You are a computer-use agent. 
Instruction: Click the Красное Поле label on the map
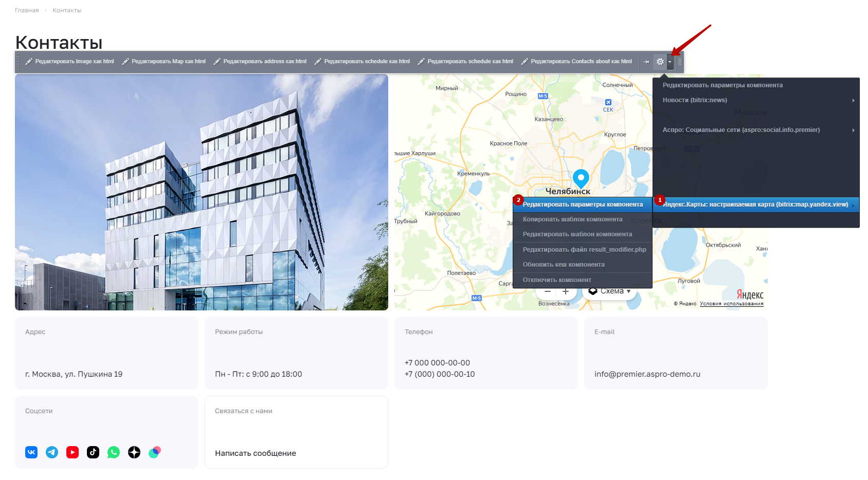tap(509, 143)
